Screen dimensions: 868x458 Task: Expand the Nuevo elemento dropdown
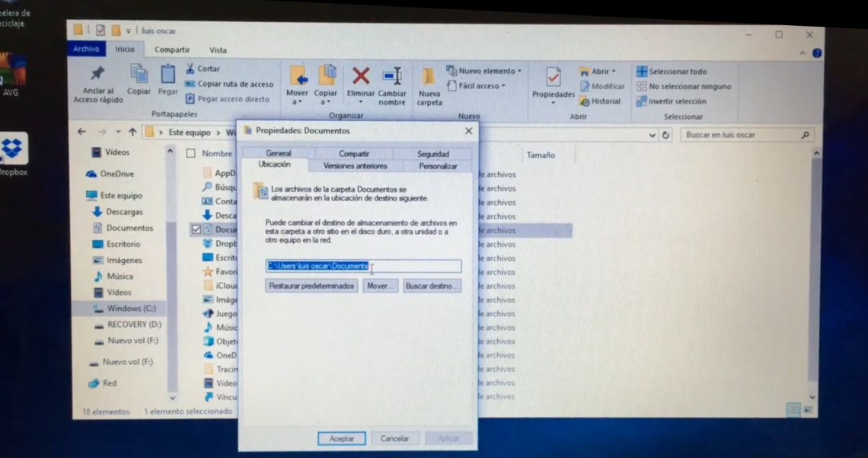[x=519, y=71]
